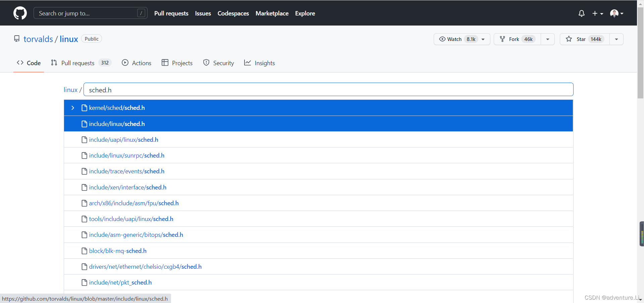The width and height of the screenshot is (644, 303).
Task: Click the file icon for block/blk-mq-sched.h
Action: [x=84, y=251]
